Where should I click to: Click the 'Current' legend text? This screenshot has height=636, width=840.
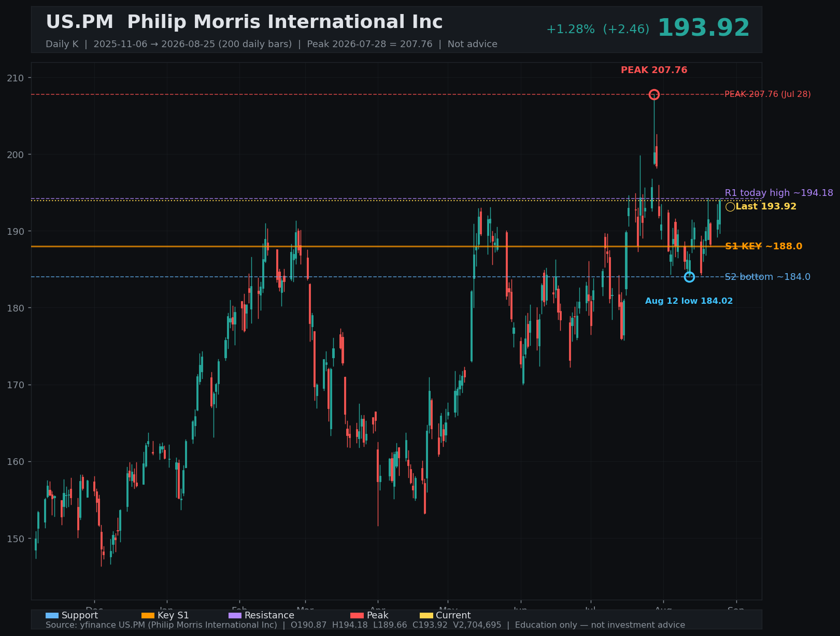[453, 615]
